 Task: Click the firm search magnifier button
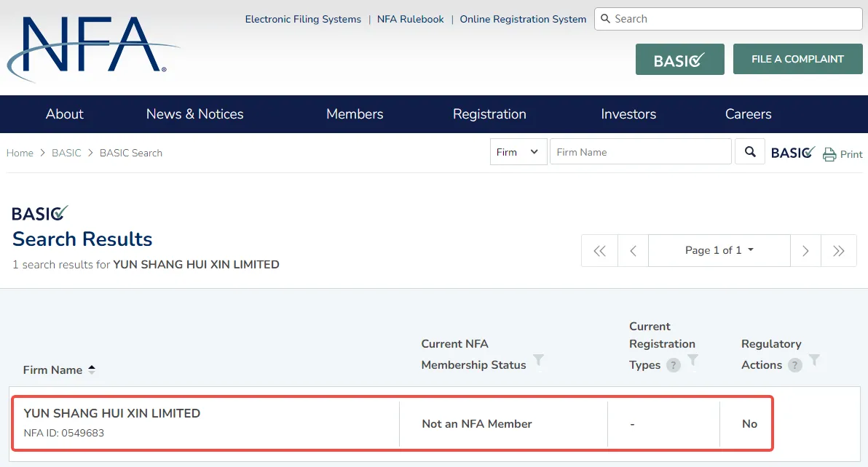pos(750,152)
